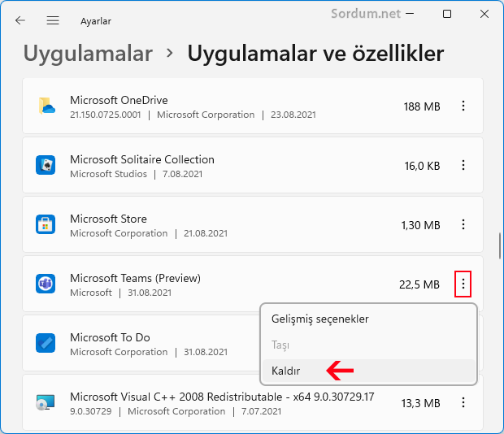Choose Gelişmiş seçenekler from the context menu
The width and height of the screenshot is (504, 434).
pos(368,319)
